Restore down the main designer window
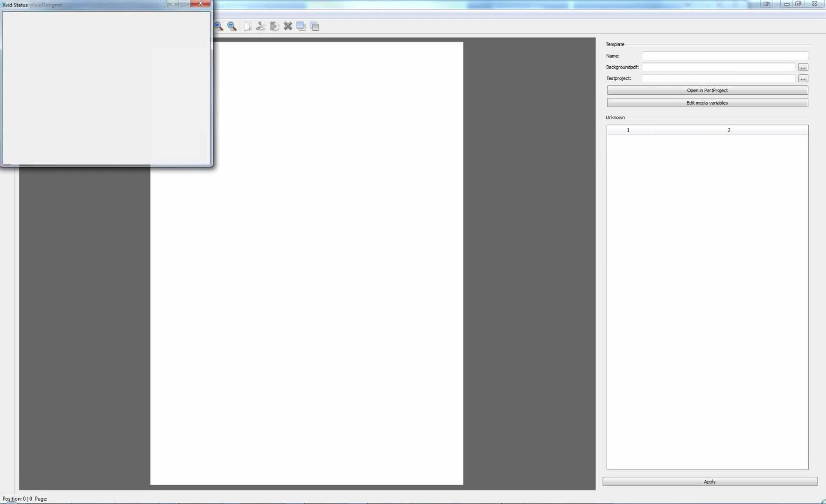The width and height of the screenshot is (826, 504). [798, 4]
